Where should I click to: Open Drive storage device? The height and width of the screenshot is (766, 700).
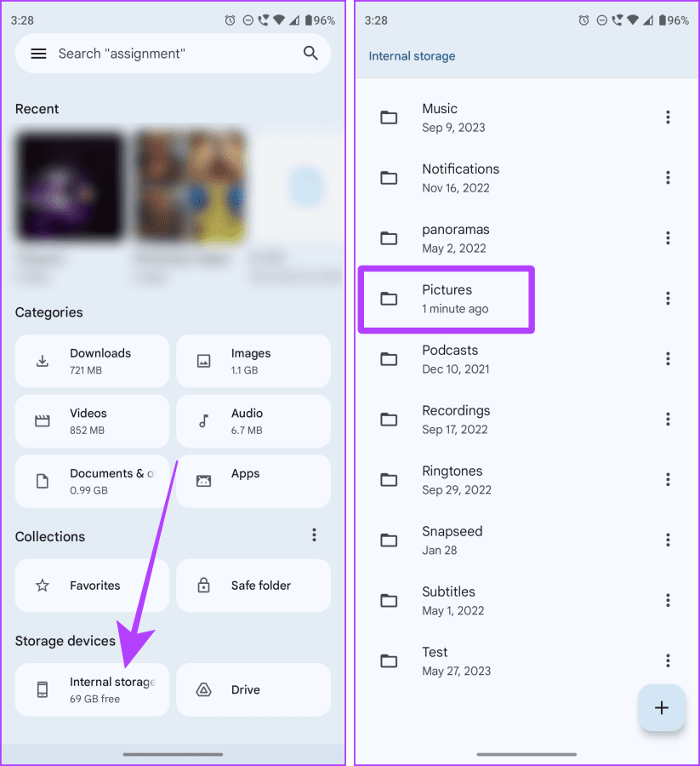tap(253, 689)
